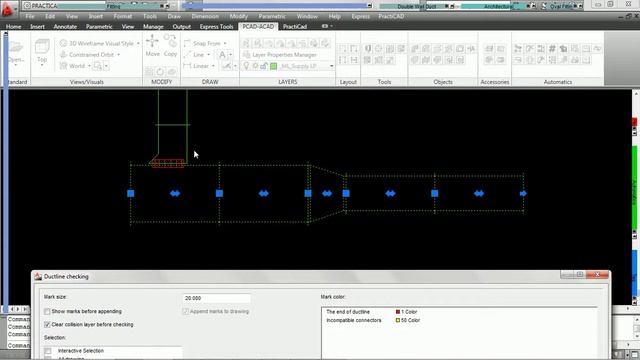Click the erase icon in Modify panel
Viewport: 640px width, 360px height.
[x=171, y=72]
